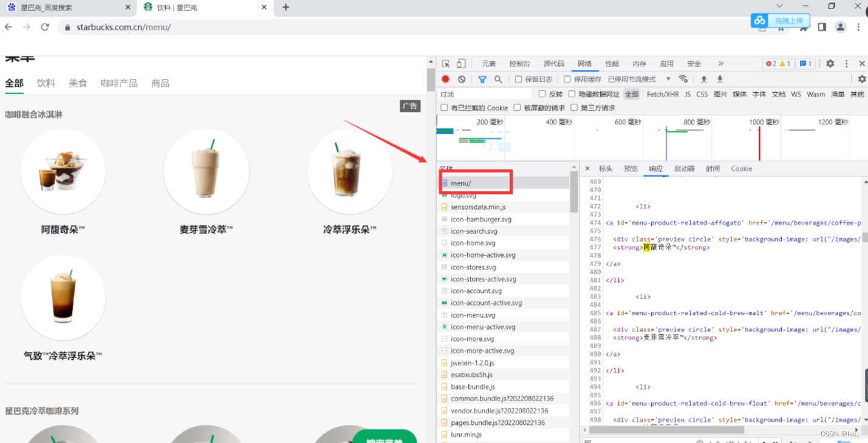Filter requests by WS type

tap(796, 94)
